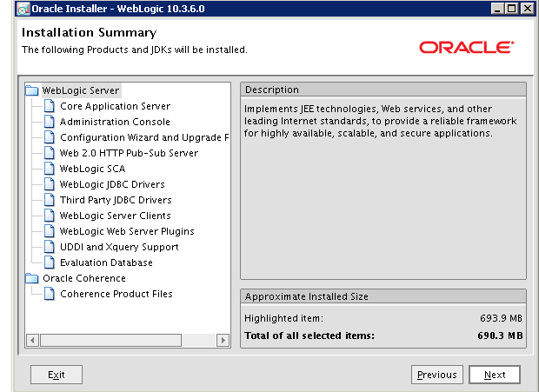
Task: Click the WebLogic Web Server Plugins icon
Action: pos(50,231)
